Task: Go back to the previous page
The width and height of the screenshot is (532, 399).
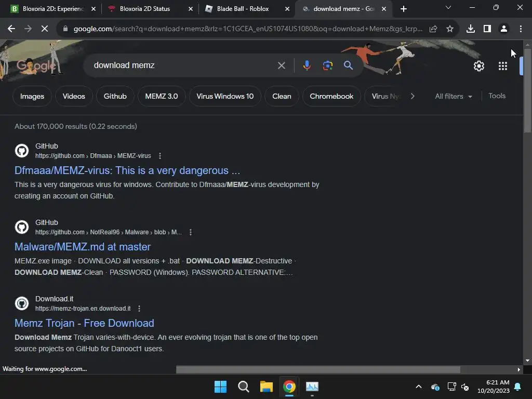Action: [x=11, y=29]
